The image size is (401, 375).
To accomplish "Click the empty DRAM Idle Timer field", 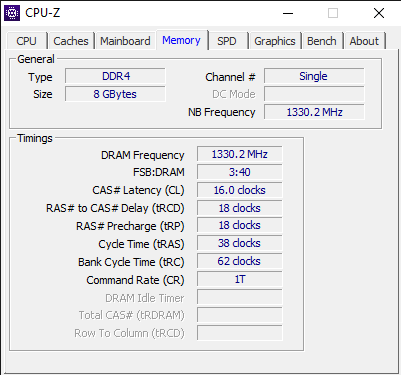I will click(239, 297).
